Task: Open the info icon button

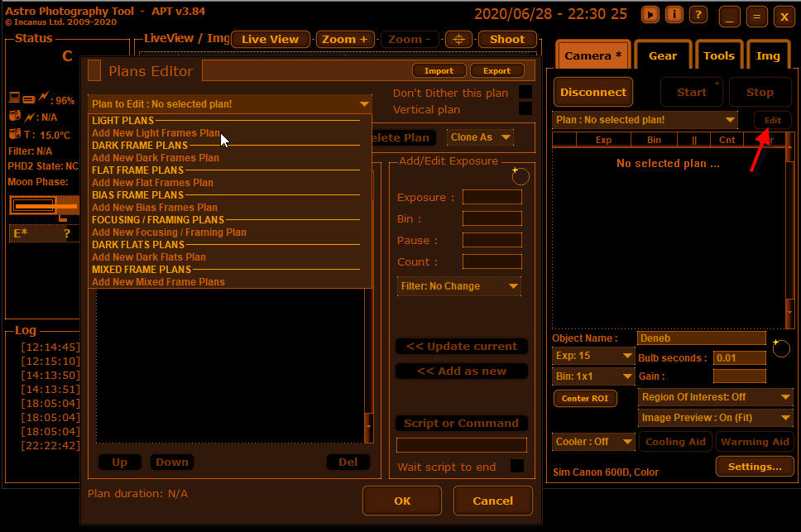Action: coord(674,15)
